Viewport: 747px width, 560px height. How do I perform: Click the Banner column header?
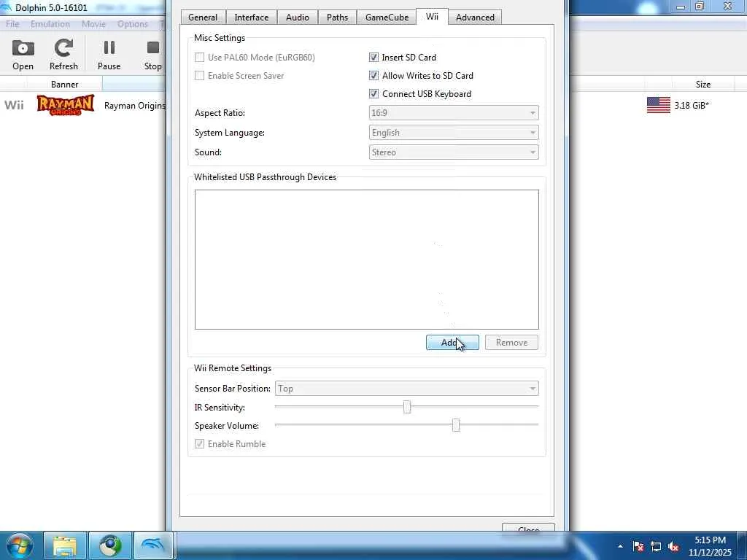[x=65, y=85]
